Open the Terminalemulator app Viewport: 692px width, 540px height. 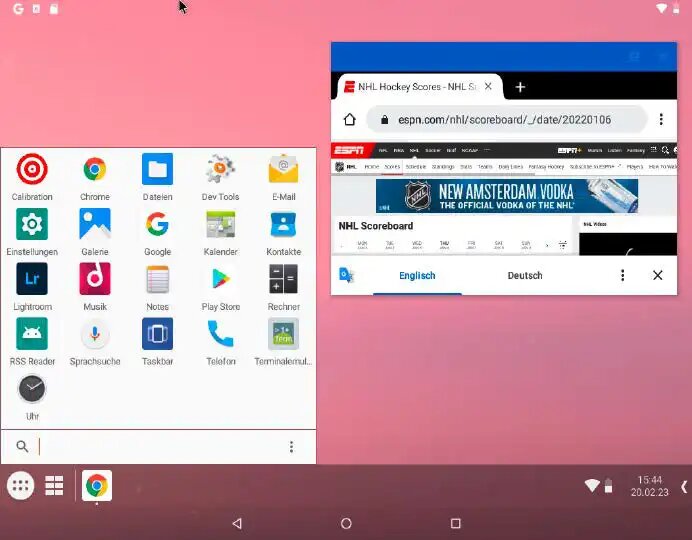tap(283, 342)
